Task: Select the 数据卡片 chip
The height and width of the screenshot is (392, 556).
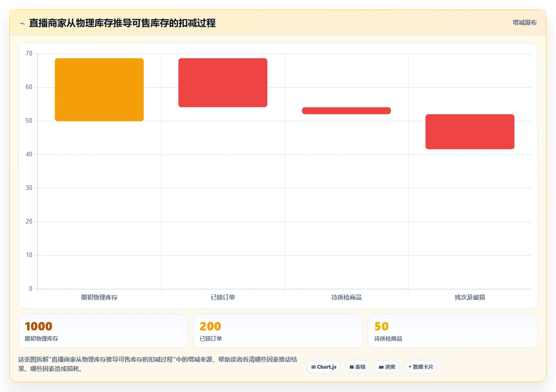Action: [x=421, y=367]
